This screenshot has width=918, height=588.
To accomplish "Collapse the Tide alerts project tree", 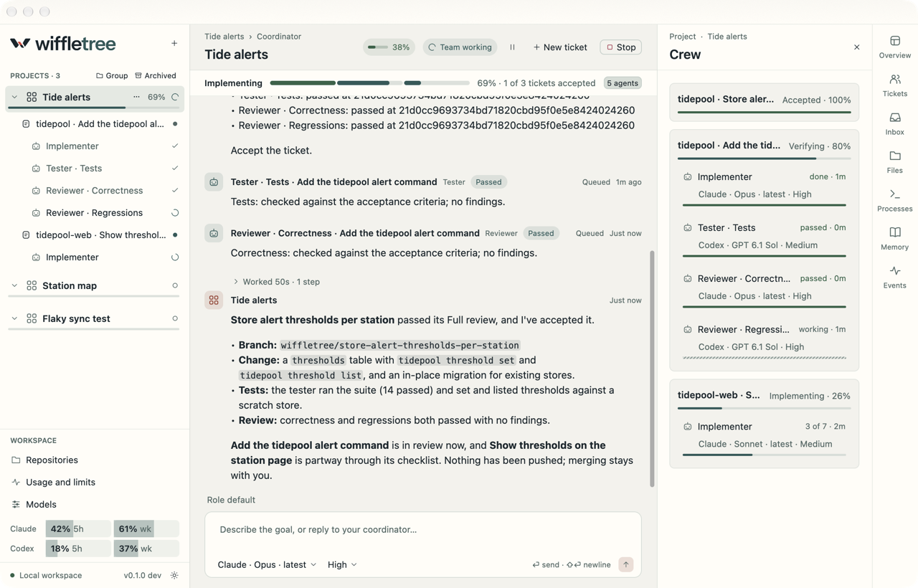I will (14, 97).
